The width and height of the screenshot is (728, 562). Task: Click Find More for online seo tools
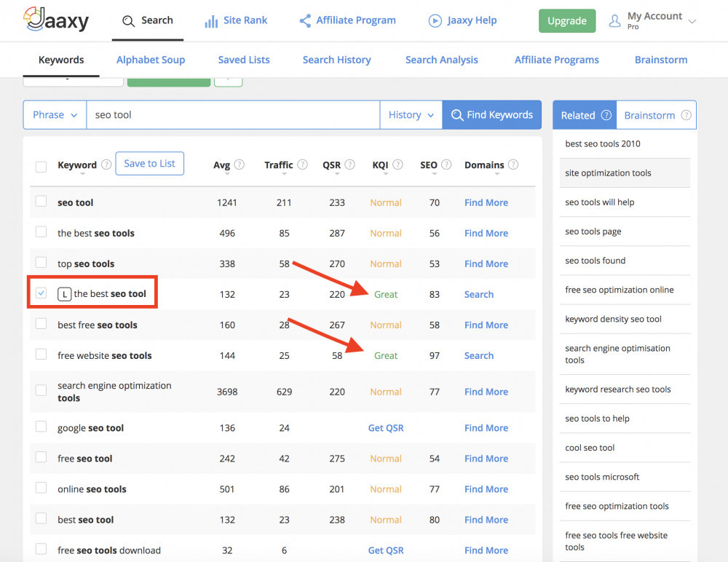(x=486, y=489)
